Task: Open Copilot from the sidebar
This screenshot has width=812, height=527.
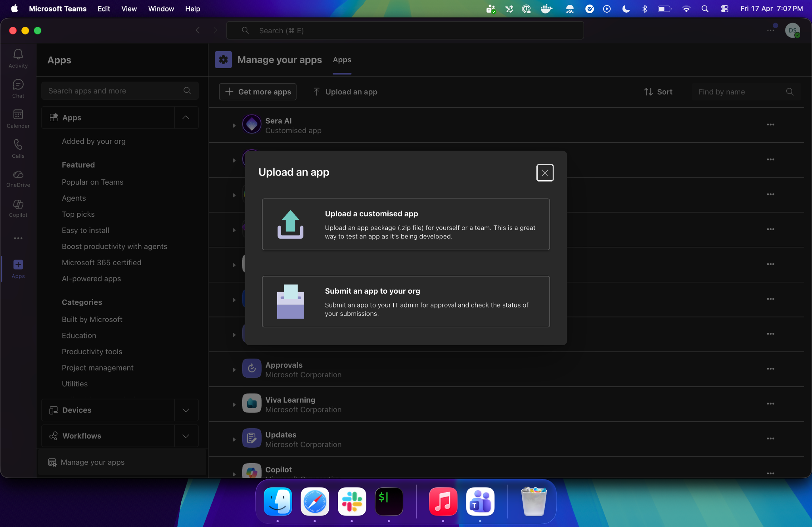Action: [18, 205]
